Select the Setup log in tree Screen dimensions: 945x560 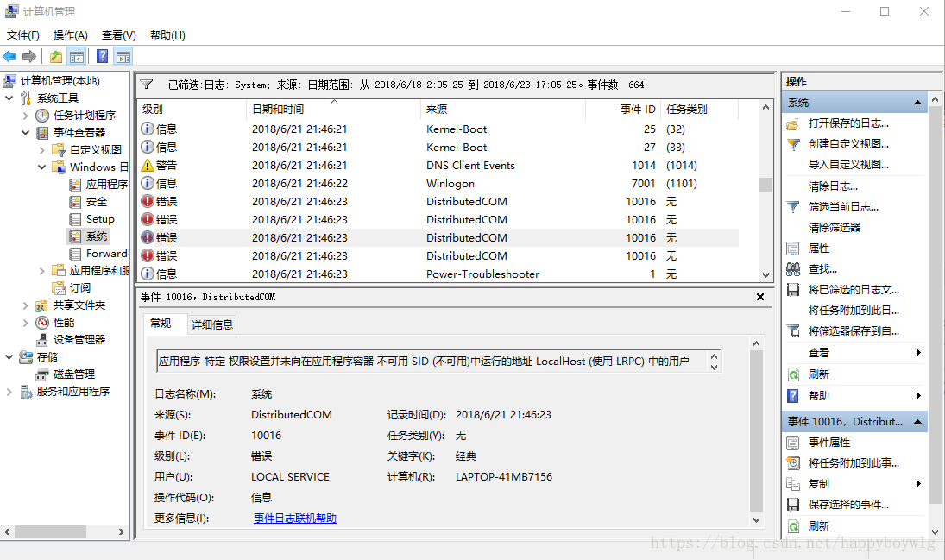(100, 219)
